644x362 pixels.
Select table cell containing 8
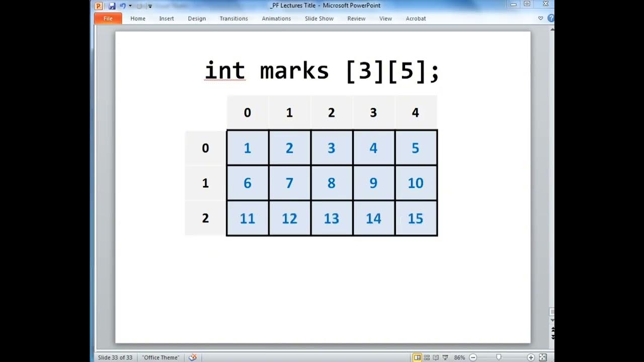tap(332, 183)
